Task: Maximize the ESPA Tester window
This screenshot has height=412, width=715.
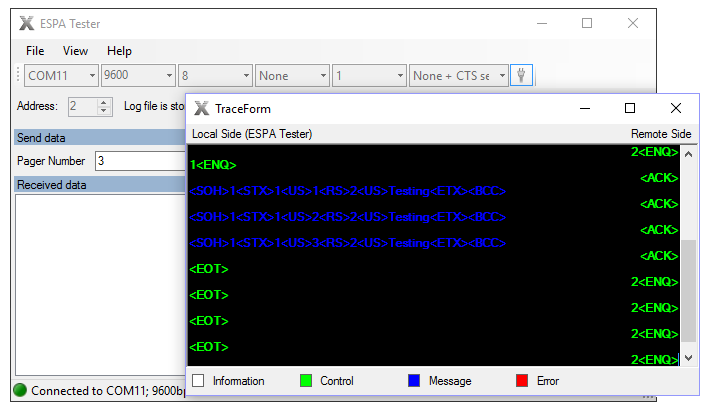Action: pyautogui.click(x=587, y=23)
